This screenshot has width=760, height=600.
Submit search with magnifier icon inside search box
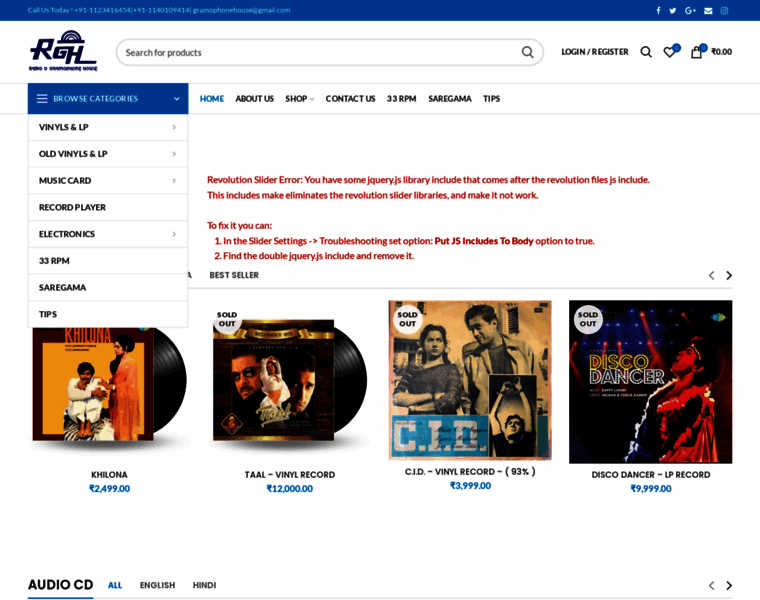(x=527, y=52)
